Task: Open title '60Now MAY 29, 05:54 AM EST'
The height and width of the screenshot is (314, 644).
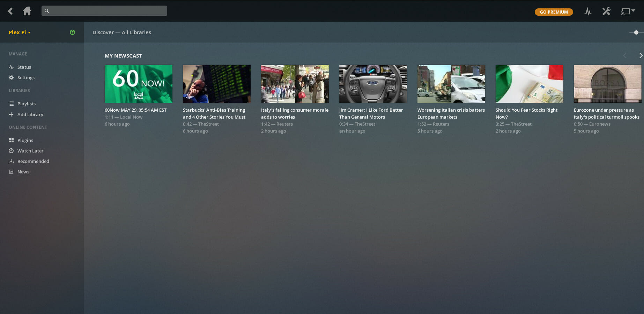Action: click(x=136, y=110)
